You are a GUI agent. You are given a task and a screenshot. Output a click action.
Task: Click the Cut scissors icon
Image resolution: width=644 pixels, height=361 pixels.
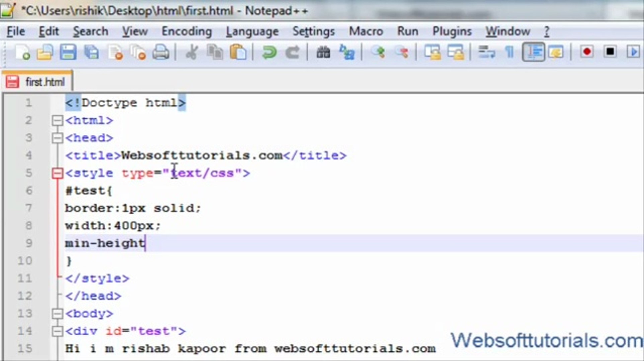pyautogui.click(x=192, y=52)
